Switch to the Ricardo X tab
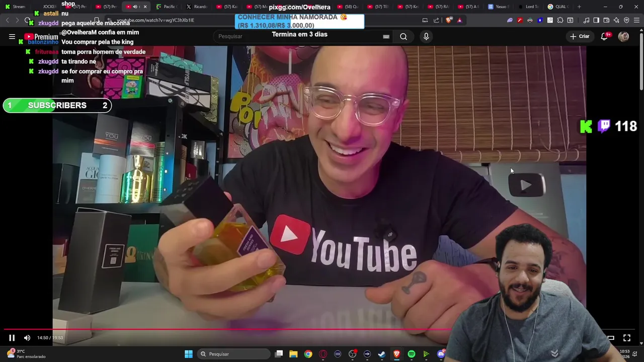Viewport: 644px width, 362px height. point(197,7)
